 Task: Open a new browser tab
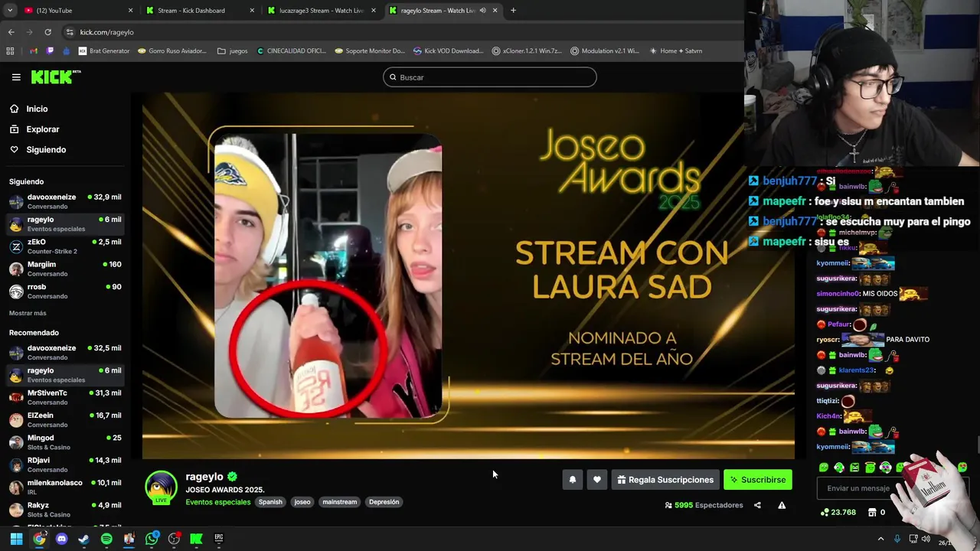tap(513, 11)
